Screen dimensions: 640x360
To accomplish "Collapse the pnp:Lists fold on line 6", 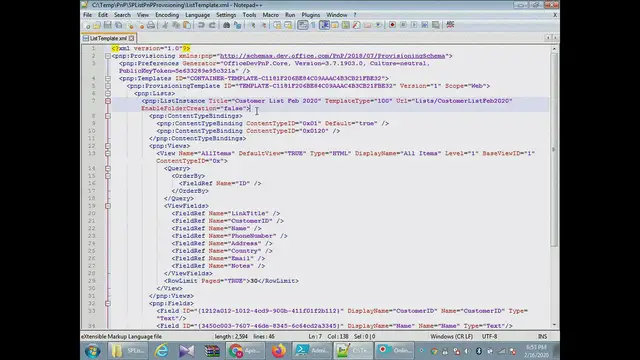I will coord(108,93).
